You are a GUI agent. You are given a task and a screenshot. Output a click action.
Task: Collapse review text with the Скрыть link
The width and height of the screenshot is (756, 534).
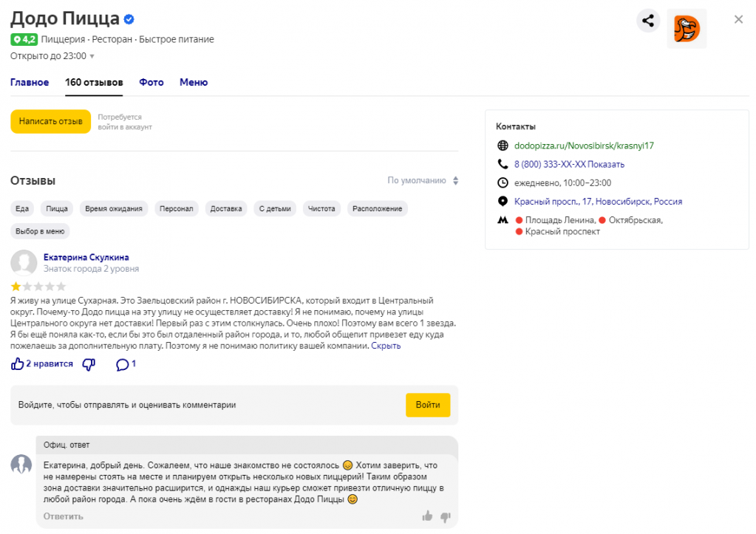click(x=386, y=346)
